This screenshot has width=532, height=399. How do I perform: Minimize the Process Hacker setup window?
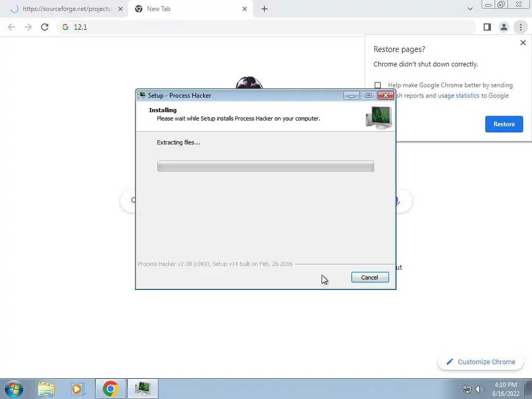352,96
